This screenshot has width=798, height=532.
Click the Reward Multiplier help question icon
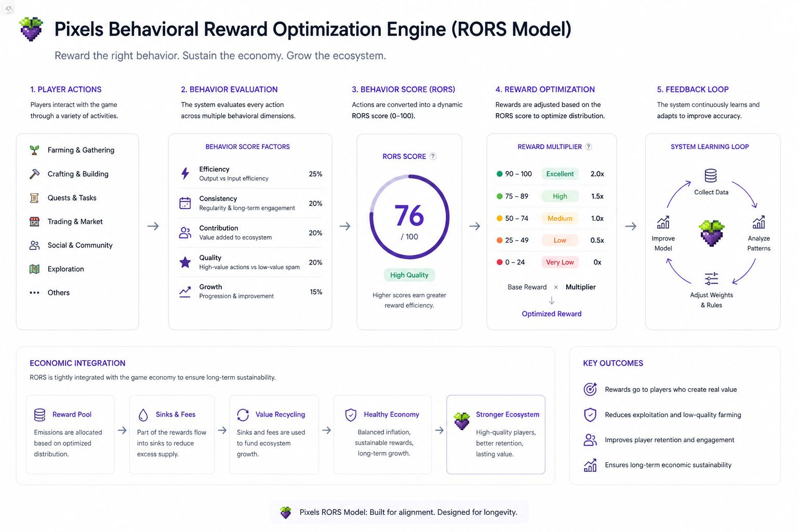589,147
